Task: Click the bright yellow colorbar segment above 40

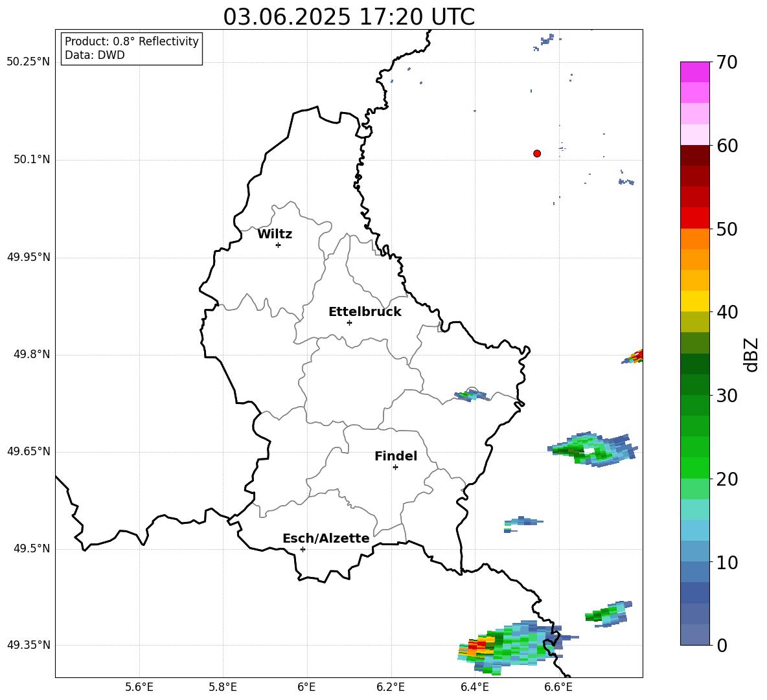Action: 694,301
